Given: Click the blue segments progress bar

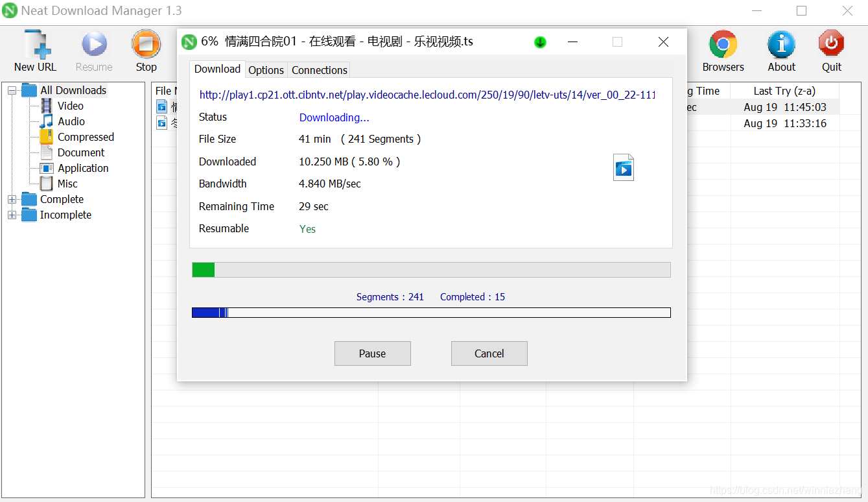Looking at the screenshot, I should (431, 313).
